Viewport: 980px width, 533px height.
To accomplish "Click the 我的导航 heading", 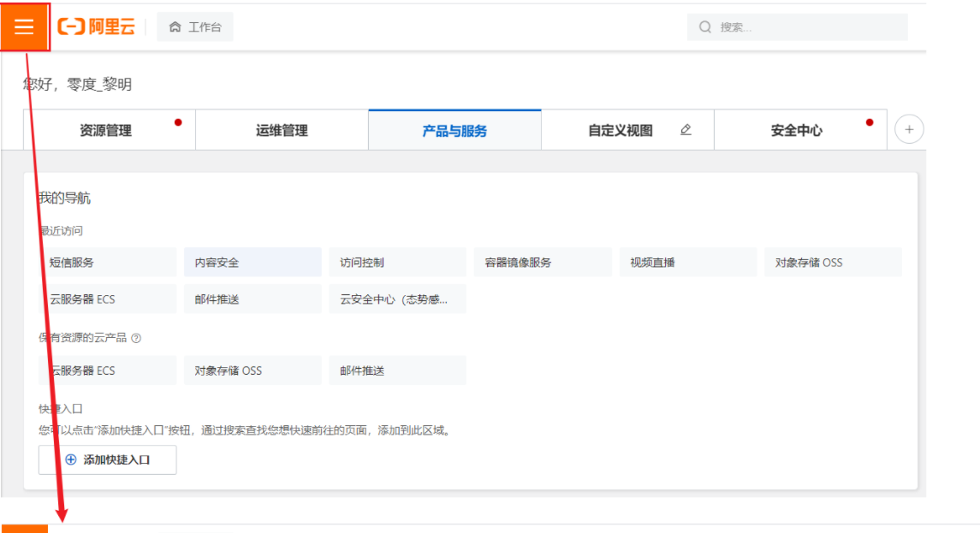I will point(64,198).
